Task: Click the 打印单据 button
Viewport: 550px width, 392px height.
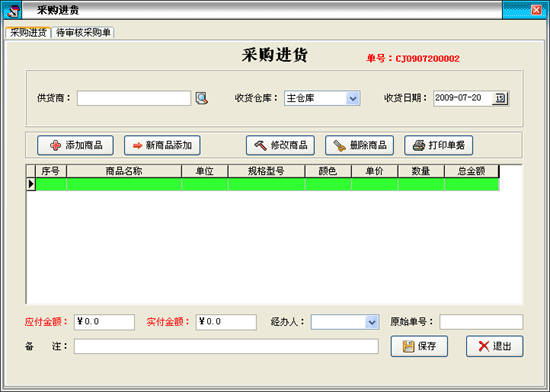Action: coord(438,145)
